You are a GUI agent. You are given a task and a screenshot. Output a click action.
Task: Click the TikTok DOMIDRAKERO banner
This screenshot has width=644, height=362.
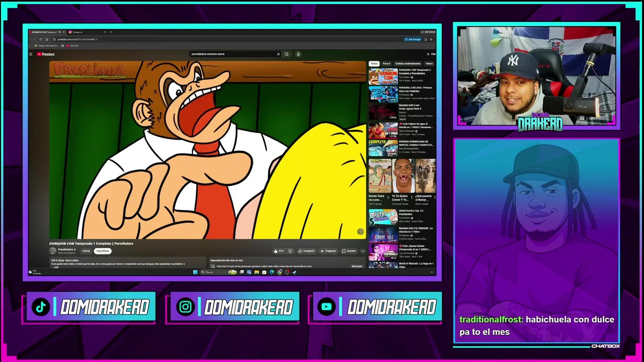[x=91, y=307]
